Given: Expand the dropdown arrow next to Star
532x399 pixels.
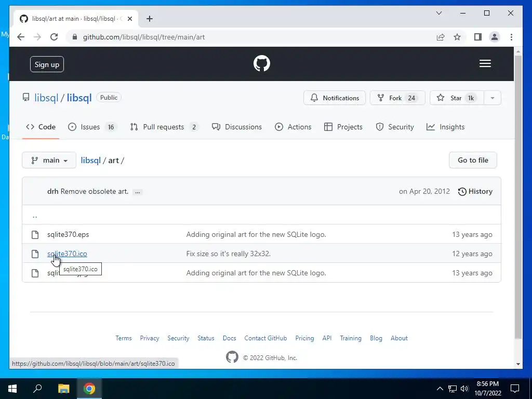Looking at the screenshot, I should pos(493,98).
